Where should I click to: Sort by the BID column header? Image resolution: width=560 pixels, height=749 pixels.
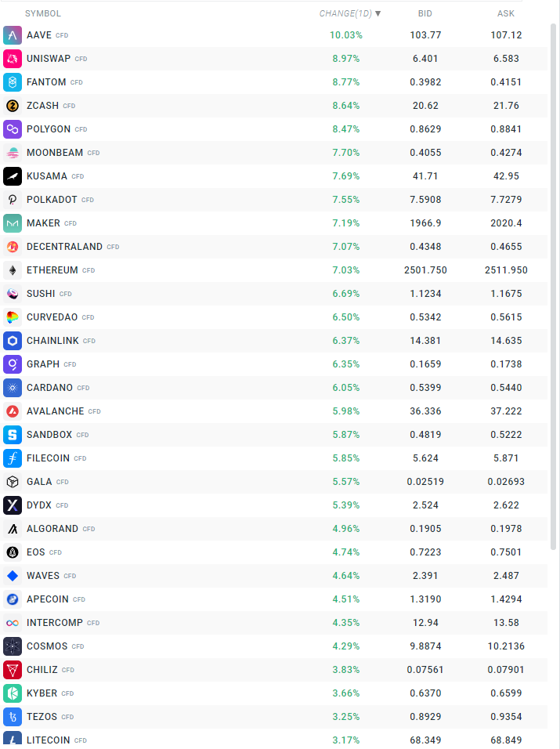[425, 13]
